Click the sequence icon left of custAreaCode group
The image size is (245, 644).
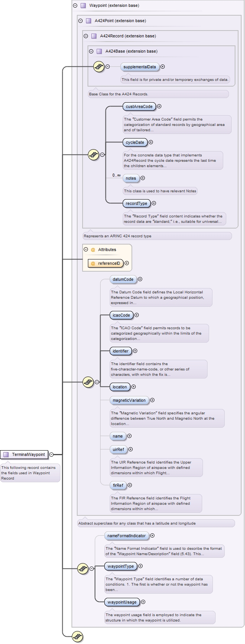click(93, 155)
